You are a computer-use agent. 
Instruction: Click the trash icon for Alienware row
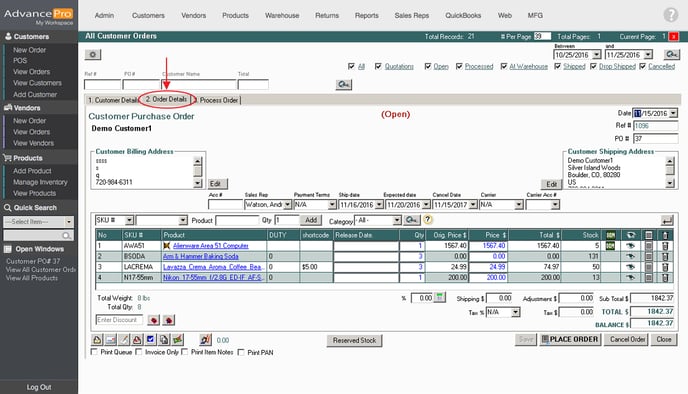[665, 246]
